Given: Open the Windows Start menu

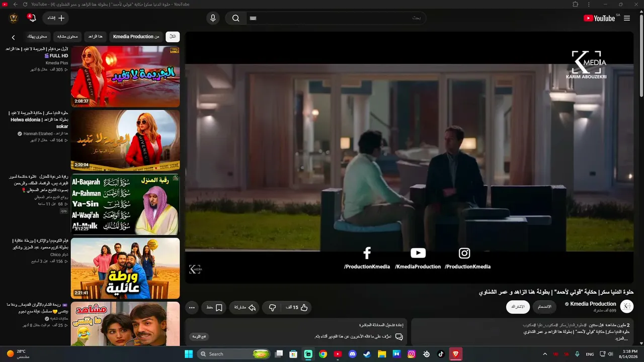Looking at the screenshot, I should pyautogui.click(x=189, y=354).
